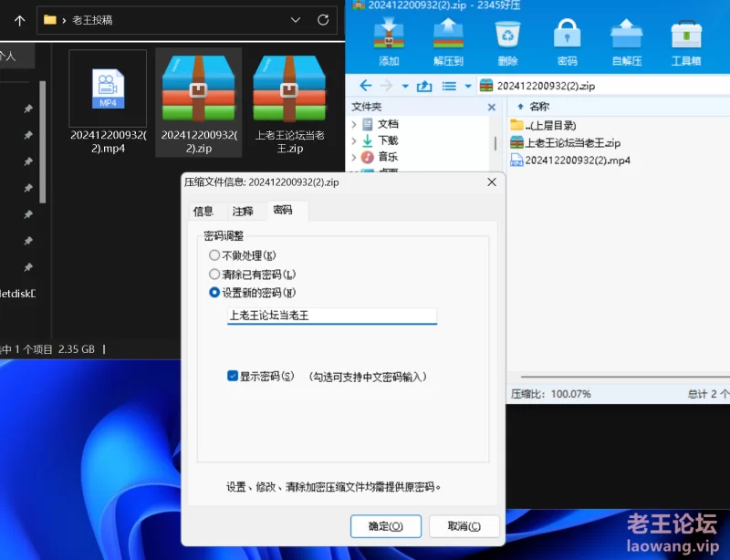730x560 pixels.
Task: Click the new password input field
Action: pos(332,316)
